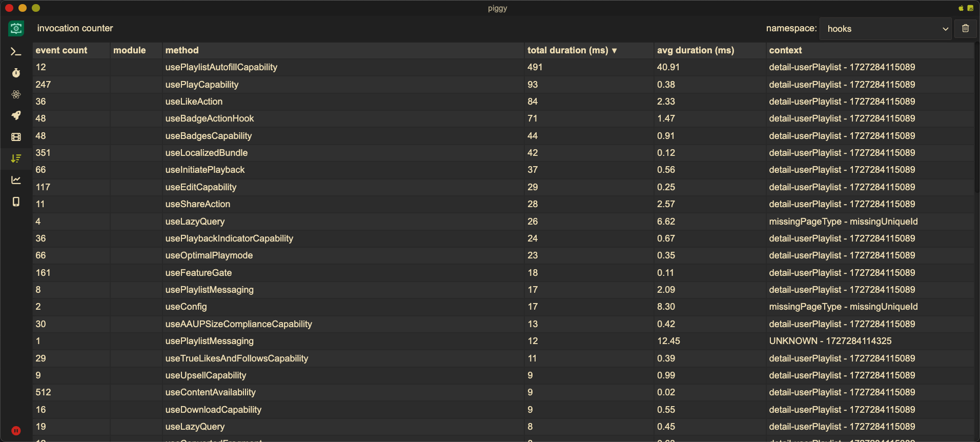
Task: Sort table by event count header
Action: pos(62,50)
